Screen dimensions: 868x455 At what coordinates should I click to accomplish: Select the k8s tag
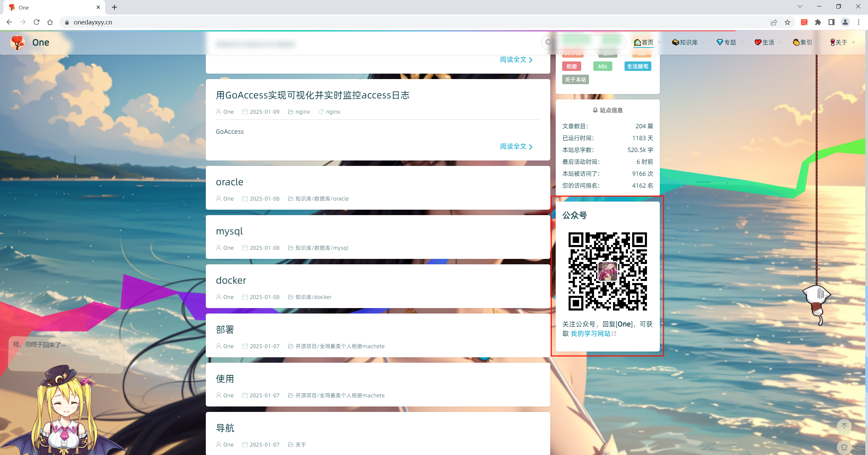click(x=603, y=66)
